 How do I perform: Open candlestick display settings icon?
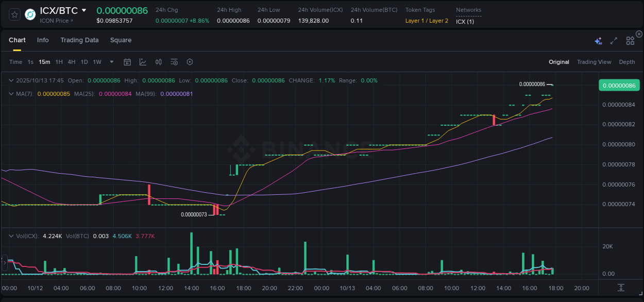tap(158, 62)
